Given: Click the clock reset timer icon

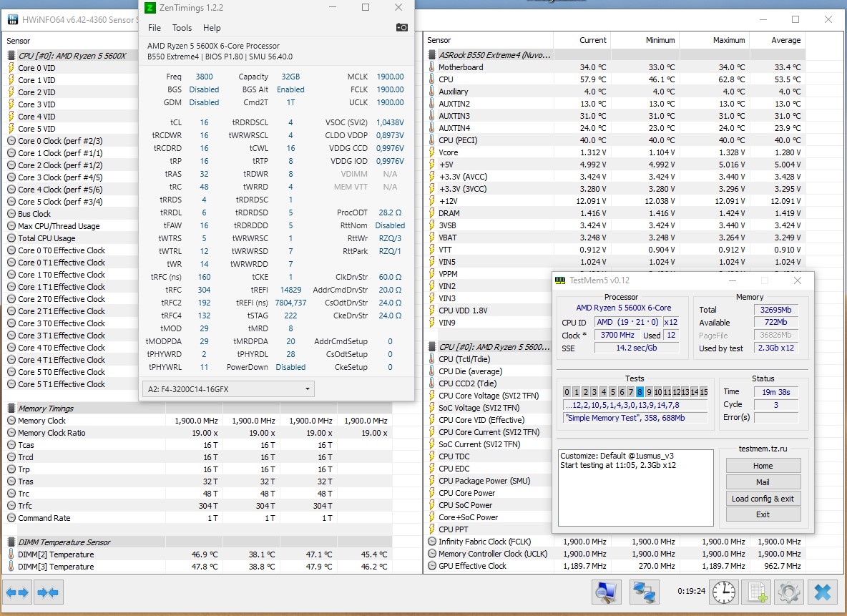Looking at the screenshot, I should 724,593.
